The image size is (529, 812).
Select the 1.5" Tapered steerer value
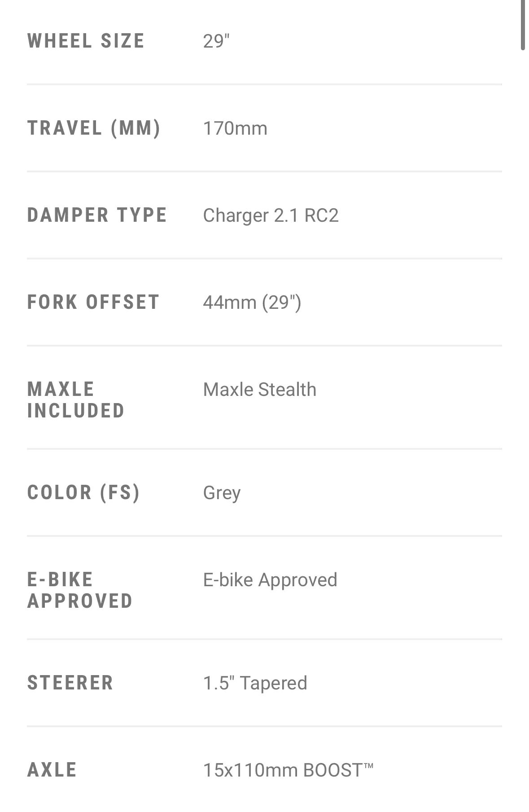(x=255, y=683)
